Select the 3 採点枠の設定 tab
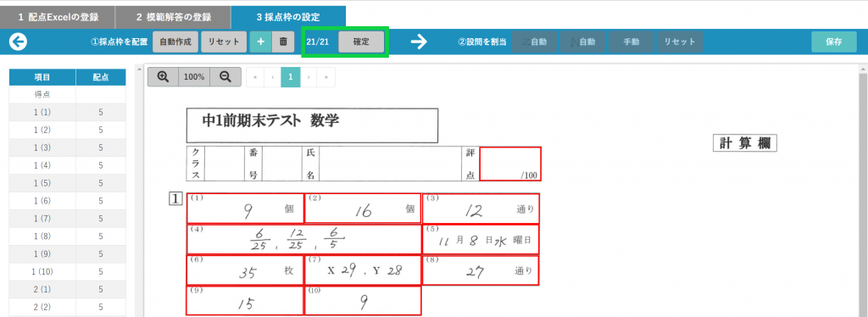 [288, 17]
